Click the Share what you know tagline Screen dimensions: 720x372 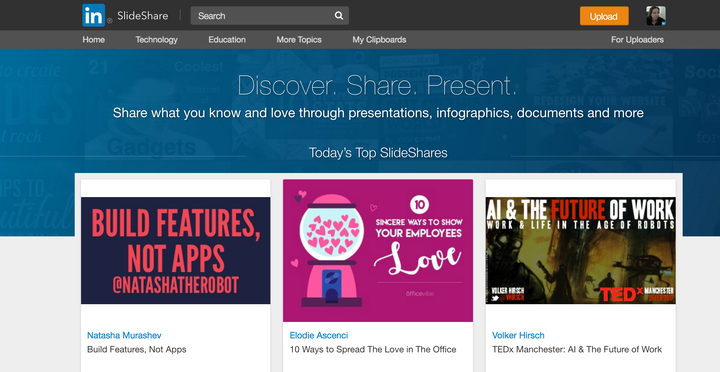tap(378, 113)
